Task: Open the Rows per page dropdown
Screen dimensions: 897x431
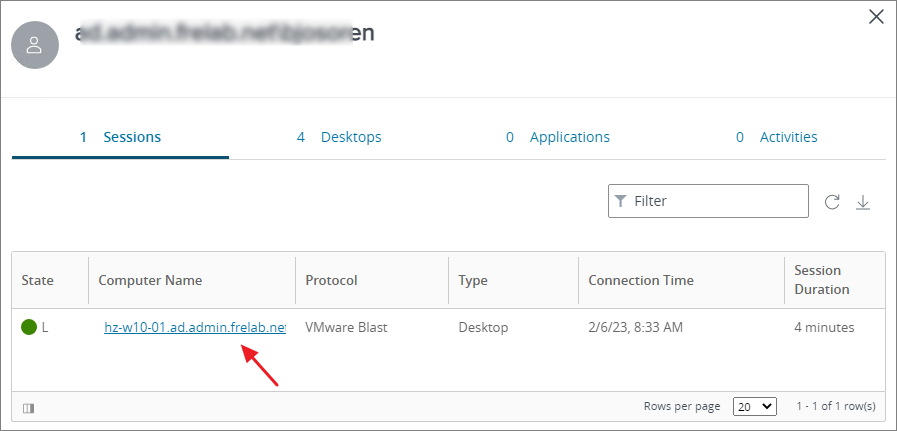Action: pyautogui.click(x=754, y=407)
